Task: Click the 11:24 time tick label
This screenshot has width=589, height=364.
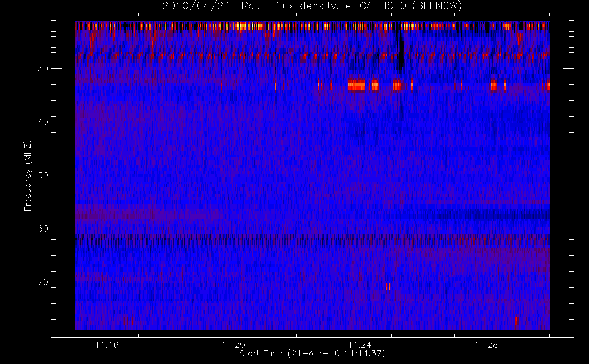Action: pyautogui.click(x=360, y=345)
